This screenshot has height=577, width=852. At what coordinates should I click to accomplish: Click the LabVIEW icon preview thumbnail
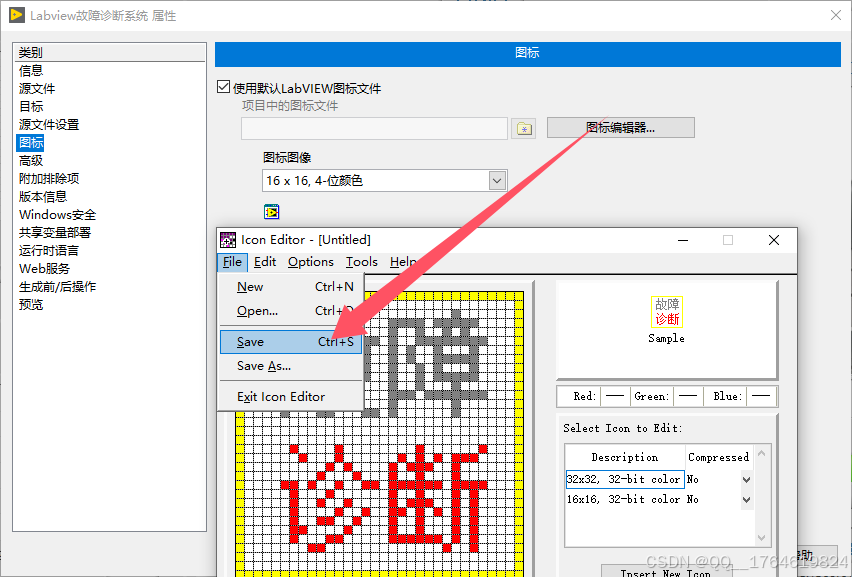272,211
